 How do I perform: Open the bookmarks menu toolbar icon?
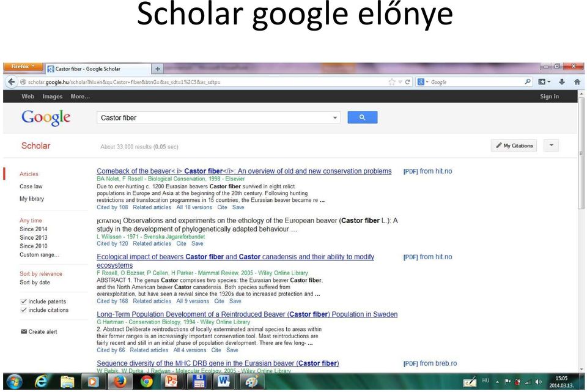pyautogui.click(x=544, y=81)
